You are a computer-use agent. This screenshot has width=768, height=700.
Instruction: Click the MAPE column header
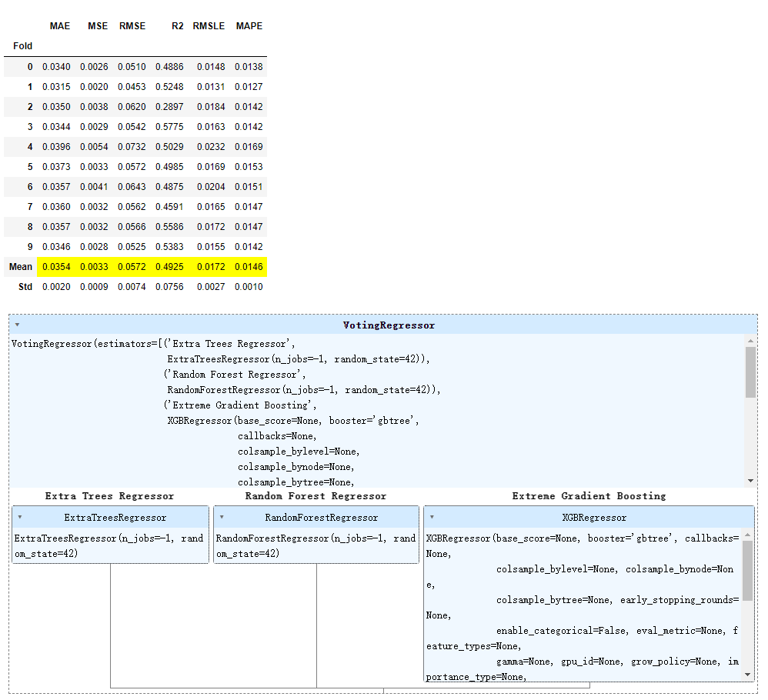[x=249, y=26]
